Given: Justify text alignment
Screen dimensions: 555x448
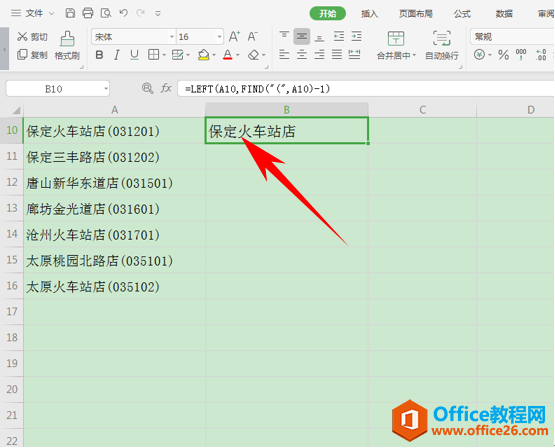Looking at the screenshot, I should point(337,54).
